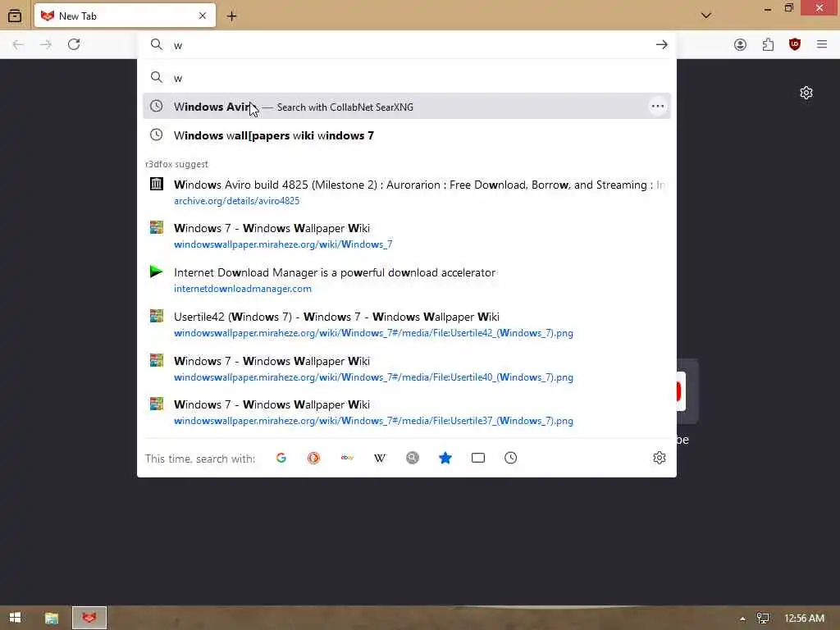The image size is (840, 630).
Task: Select 'Windows wall[papers wiki windows 7' suggestion
Action: (407, 135)
